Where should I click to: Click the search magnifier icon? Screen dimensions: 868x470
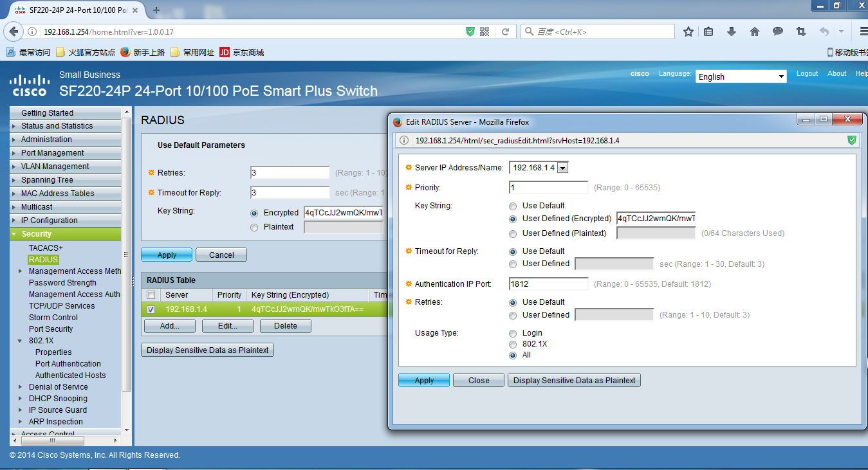[529, 32]
